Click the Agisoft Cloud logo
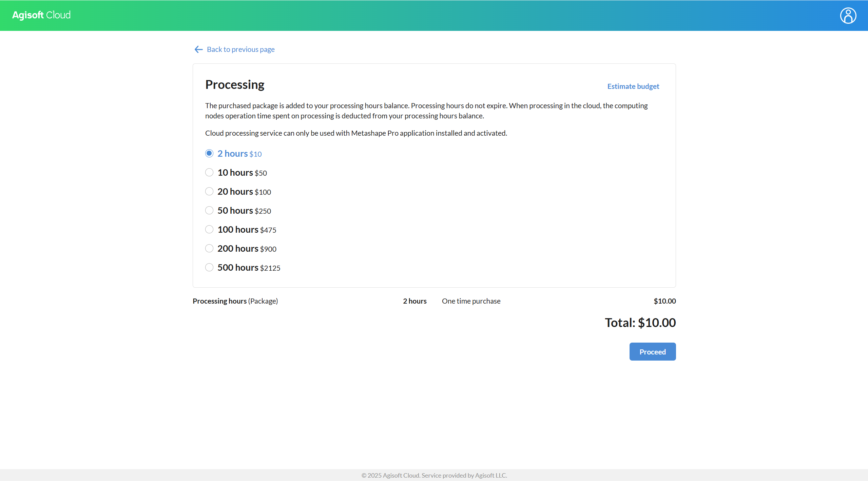The image size is (868, 481). pos(41,15)
